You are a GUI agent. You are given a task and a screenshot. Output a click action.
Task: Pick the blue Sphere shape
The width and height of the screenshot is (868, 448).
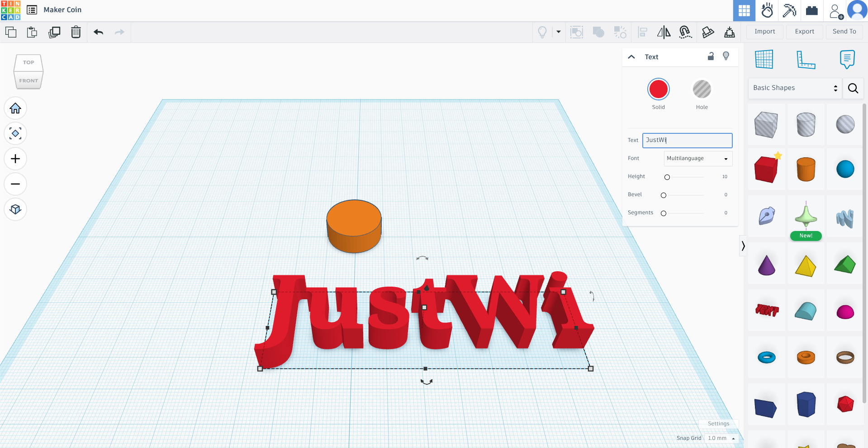(845, 169)
